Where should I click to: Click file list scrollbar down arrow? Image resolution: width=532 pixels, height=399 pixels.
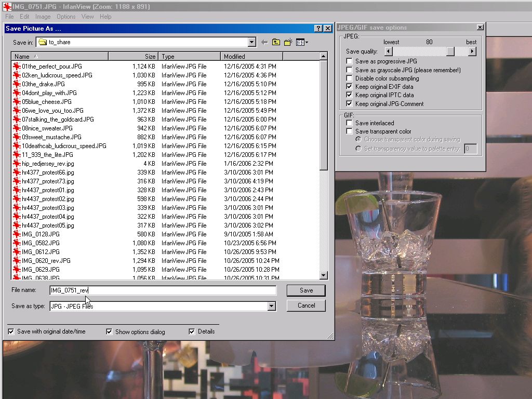coord(323,275)
